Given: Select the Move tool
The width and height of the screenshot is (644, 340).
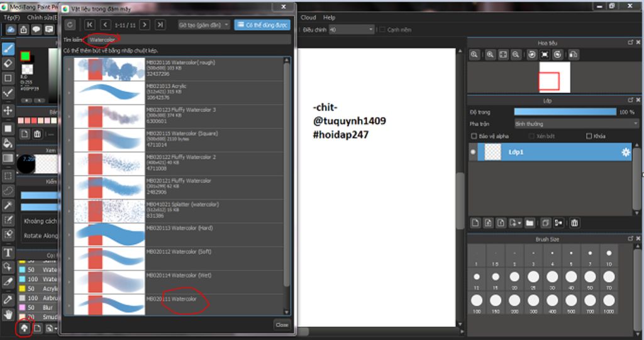Looking at the screenshot, I should point(8,111).
